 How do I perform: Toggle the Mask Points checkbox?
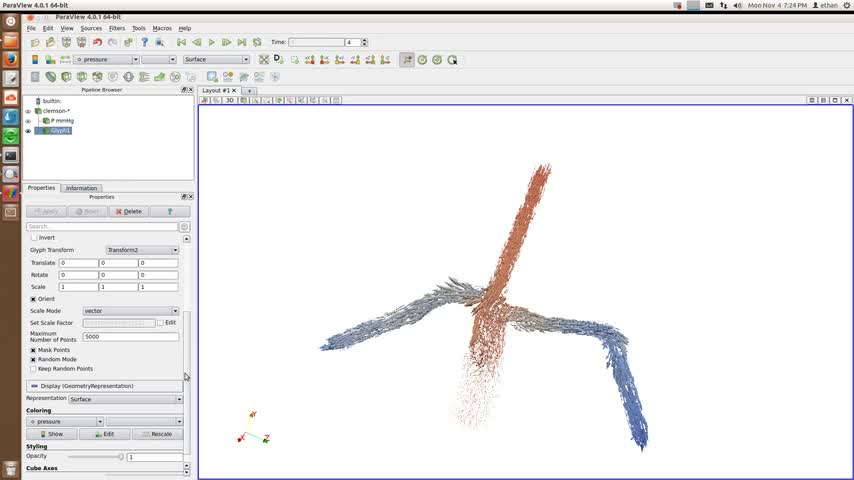[x=33, y=350]
